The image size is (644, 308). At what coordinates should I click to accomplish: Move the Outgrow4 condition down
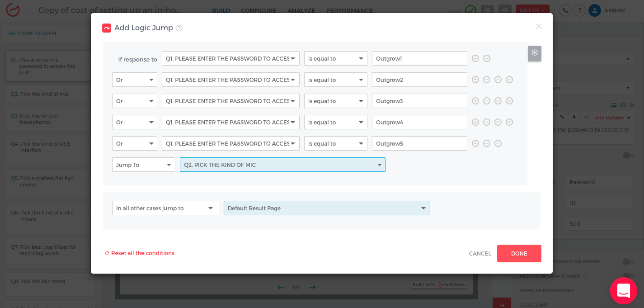point(509,122)
